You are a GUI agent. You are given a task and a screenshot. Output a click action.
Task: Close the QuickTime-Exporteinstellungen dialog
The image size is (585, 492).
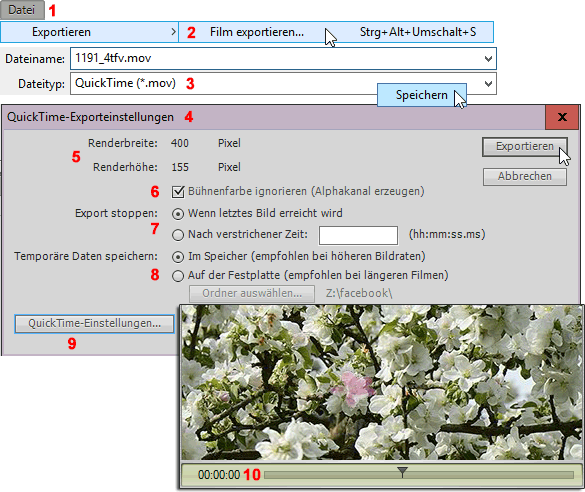click(562, 117)
